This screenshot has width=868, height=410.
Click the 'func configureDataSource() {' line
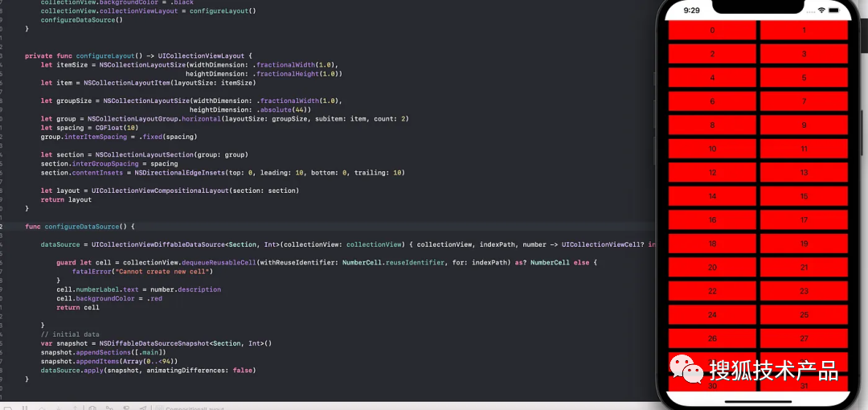click(x=80, y=227)
